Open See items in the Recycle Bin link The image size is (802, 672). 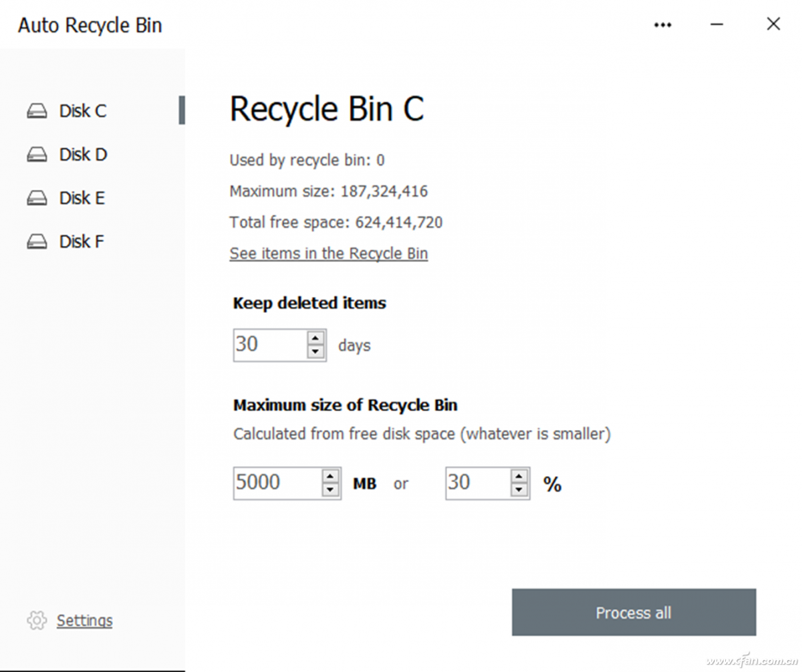[x=328, y=253]
